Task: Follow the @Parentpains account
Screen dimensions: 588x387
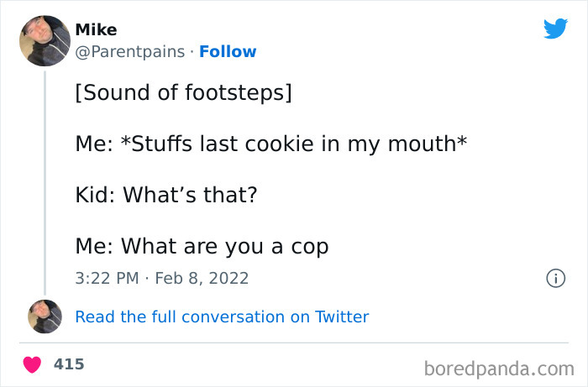Action: coord(228,51)
